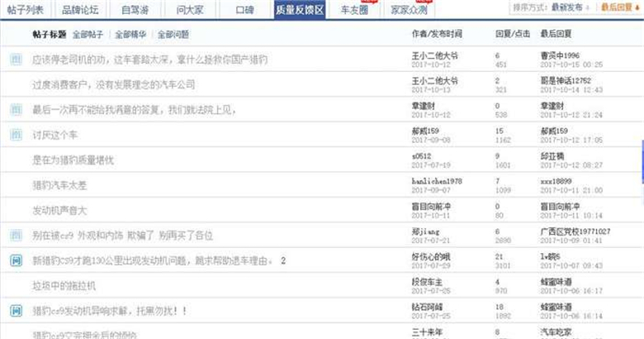The image size is (644, 339).
Task: Open last replier 邱亚楠
Action: (552, 156)
